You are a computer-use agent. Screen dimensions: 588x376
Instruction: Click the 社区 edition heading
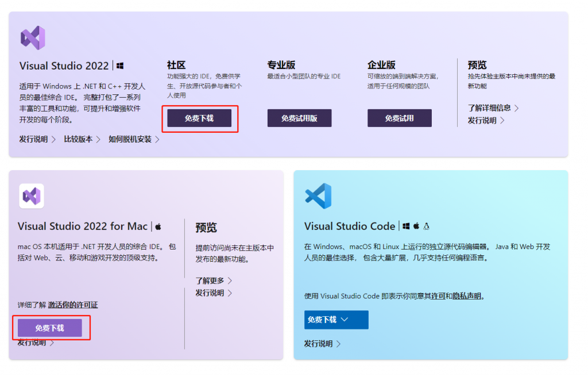coord(176,65)
